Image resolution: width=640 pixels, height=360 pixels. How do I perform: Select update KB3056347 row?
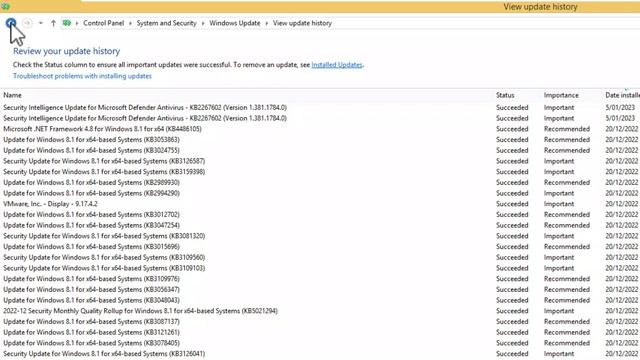tap(320, 289)
